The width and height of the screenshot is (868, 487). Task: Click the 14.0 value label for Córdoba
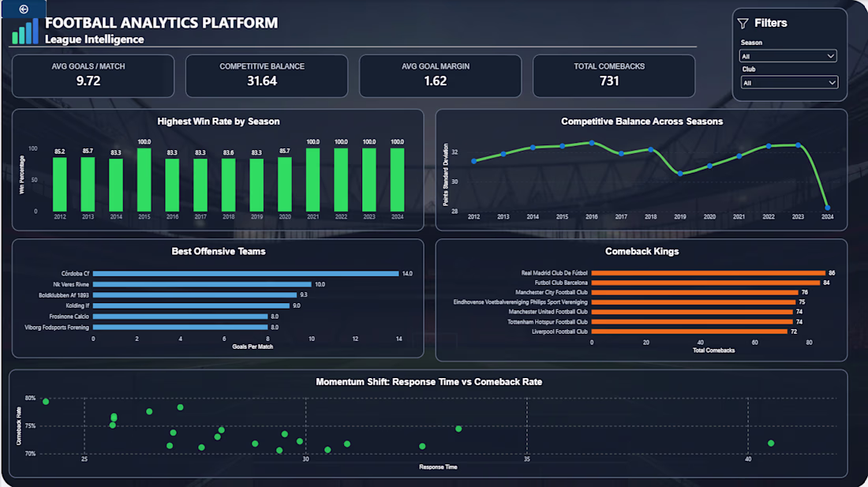(x=407, y=273)
